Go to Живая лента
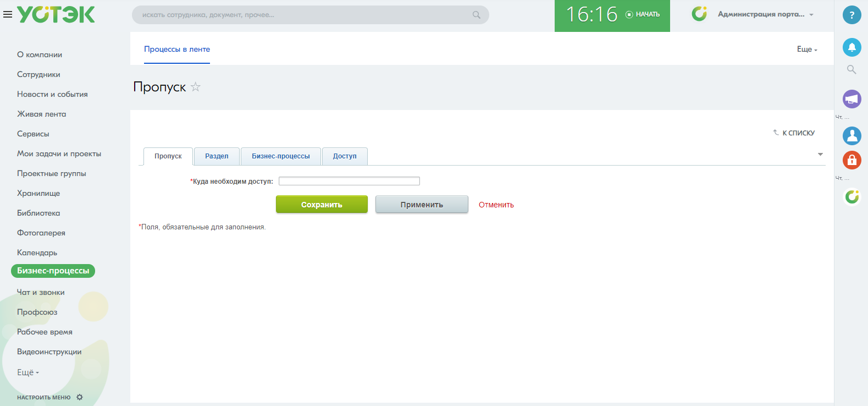 click(41, 114)
